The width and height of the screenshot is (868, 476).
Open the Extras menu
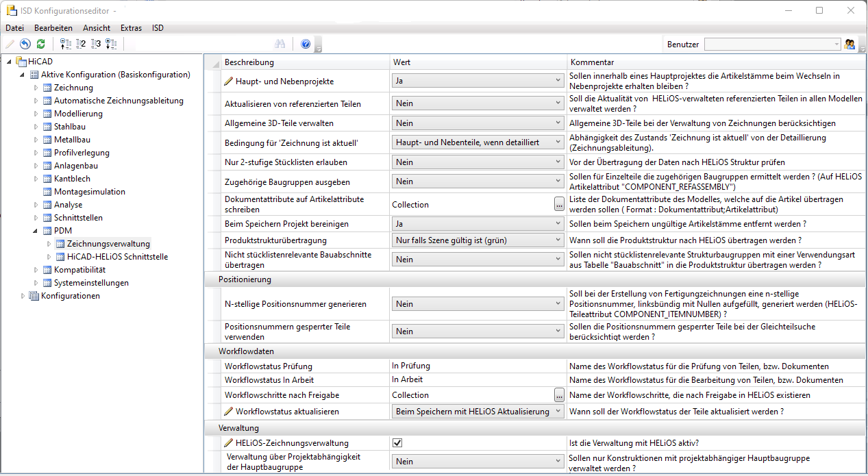coord(131,28)
